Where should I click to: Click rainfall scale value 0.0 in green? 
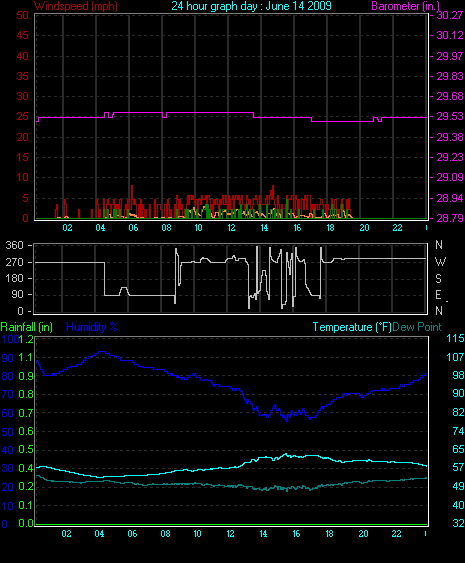[x=26, y=523]
